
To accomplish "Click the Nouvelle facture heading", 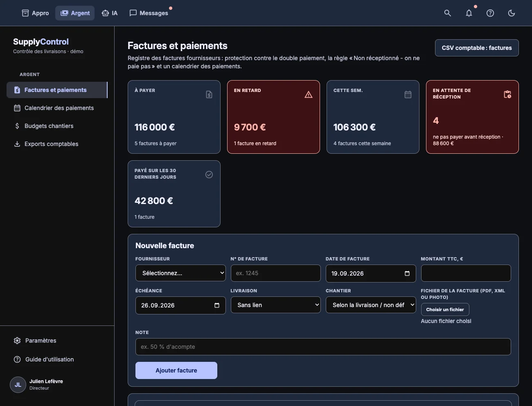I will (165, 246).
